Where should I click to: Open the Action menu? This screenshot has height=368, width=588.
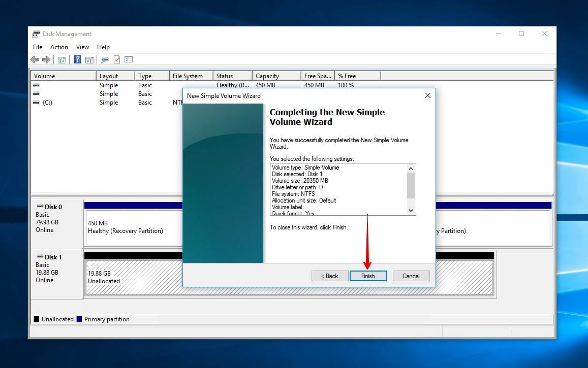[59, 47]
